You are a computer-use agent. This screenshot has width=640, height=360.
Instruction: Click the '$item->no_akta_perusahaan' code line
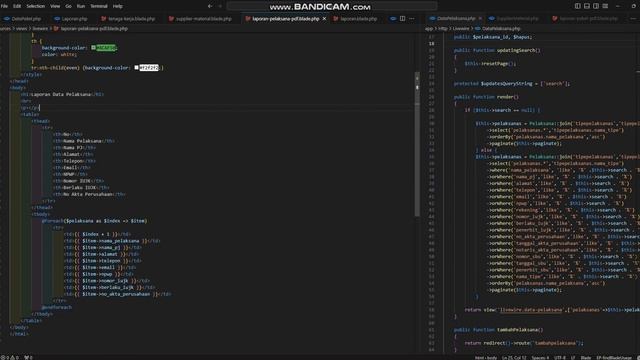[x=118, y=294]
